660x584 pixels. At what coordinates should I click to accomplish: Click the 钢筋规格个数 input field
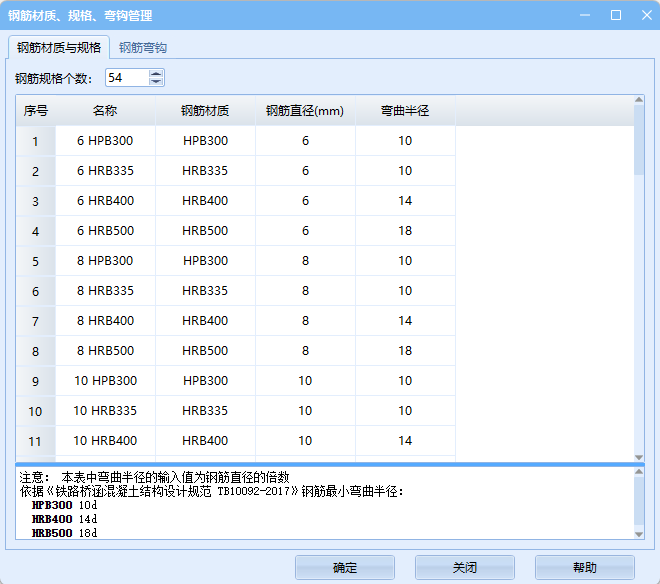pyautogui.click(x=125, y=78)
